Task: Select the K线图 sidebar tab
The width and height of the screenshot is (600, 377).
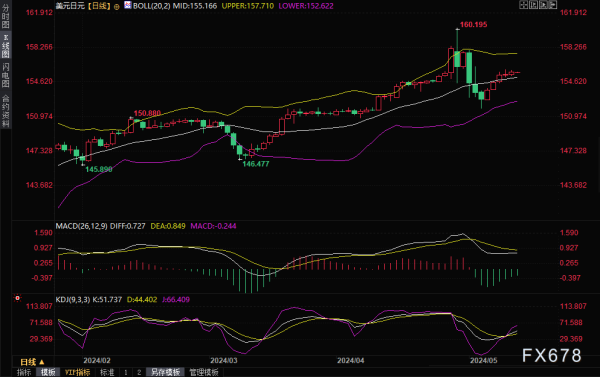Action: pos(5,46)
